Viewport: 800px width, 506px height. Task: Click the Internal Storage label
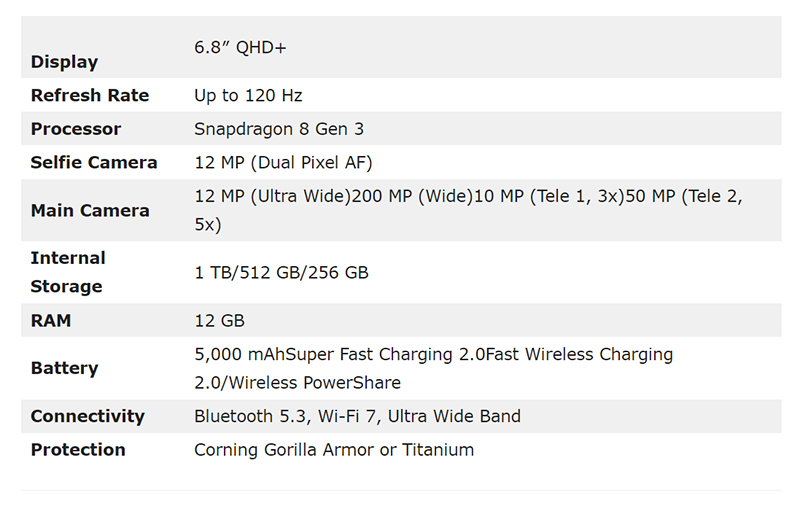pos(68,272)
